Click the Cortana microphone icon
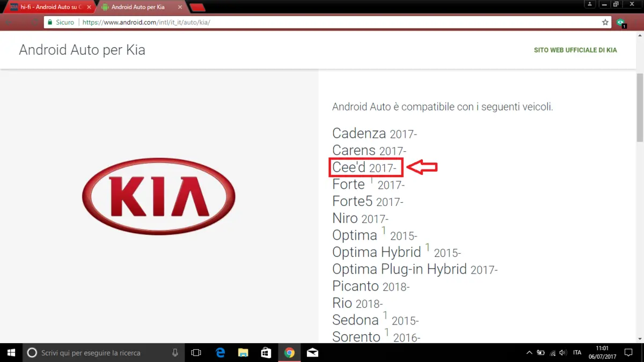The image size is (644, 362). coord(175,352)
